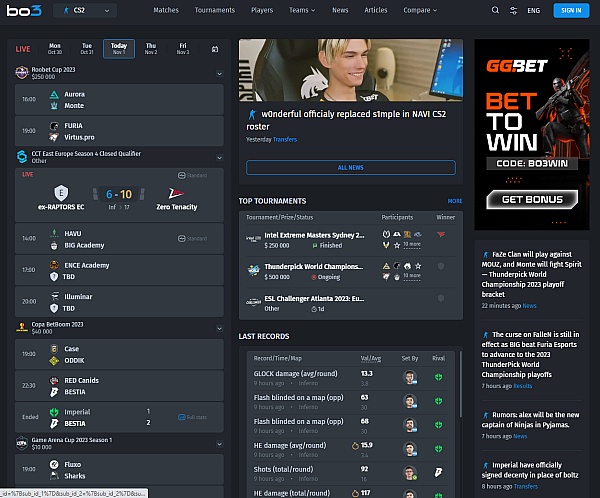Open w0nderful replaced s1mple news headline
The height and width of the screenshot is (498, 600).
click(x=346, y=120)
